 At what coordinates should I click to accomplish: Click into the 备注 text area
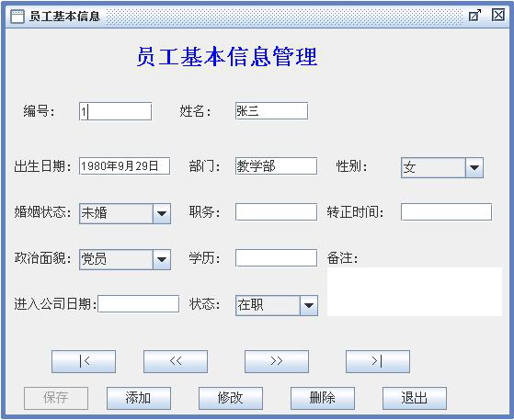point(415,291)
